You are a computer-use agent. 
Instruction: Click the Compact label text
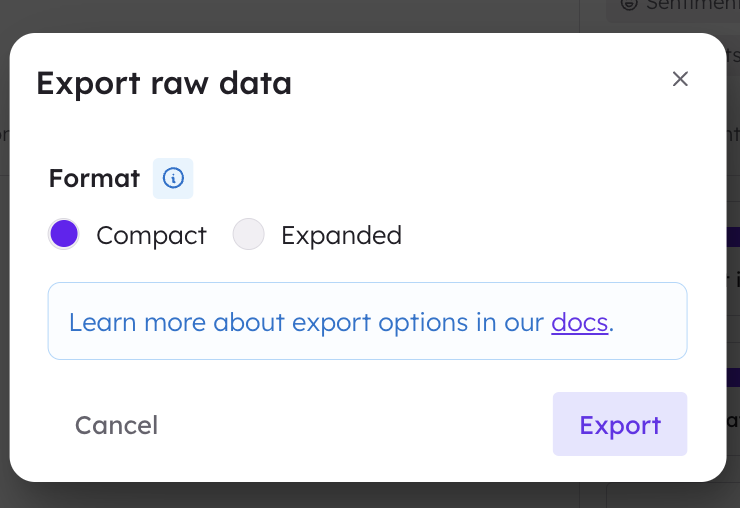tap(151, 235)
